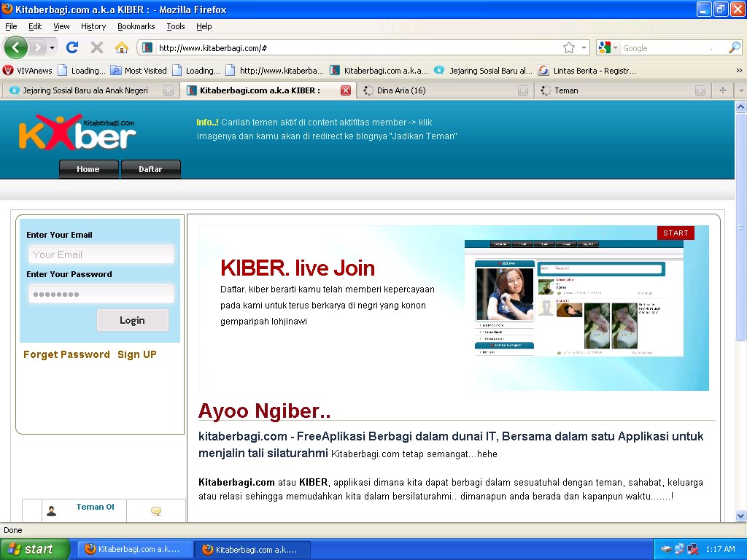747x560 pixels.
Task: Close the Jejaring Sosial Baru tab
Action: pyautogui.click(x=169, y=90)
